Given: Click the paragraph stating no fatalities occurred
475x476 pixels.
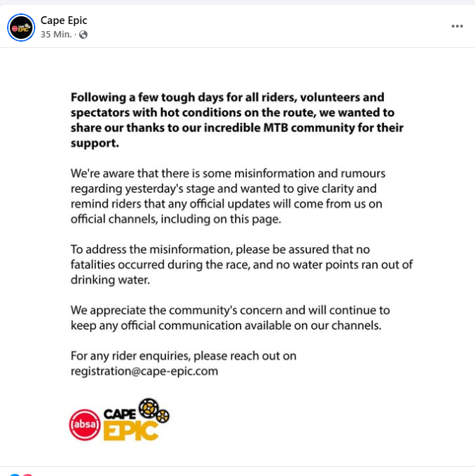Looking at the screenshot, I should pos(241,264).
